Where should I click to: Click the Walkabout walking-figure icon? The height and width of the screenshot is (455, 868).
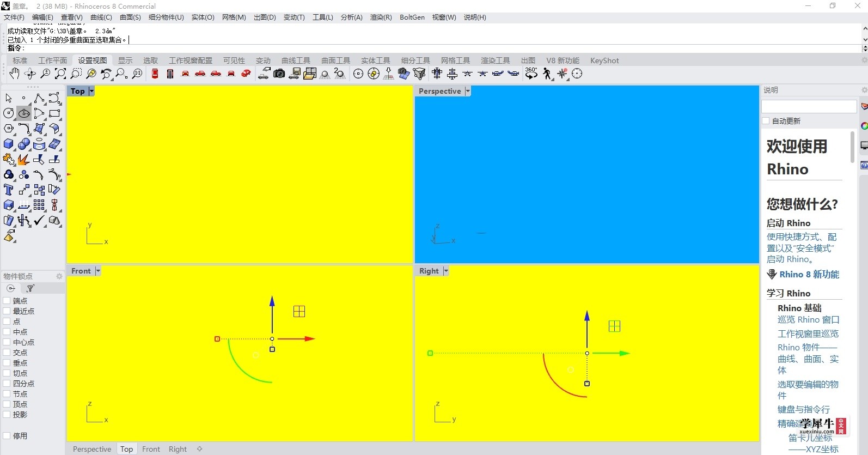pos(547,74)
